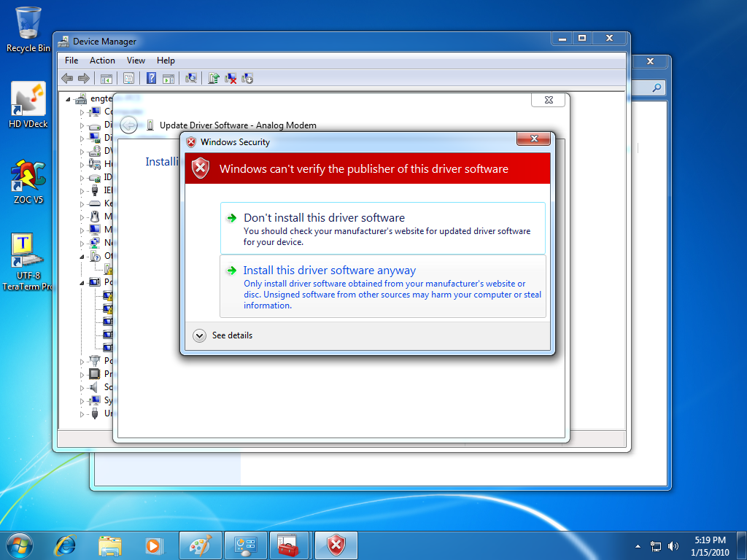Collapse the Other devices tree node
This screenshot has height=560, width=747.
(x=82, y=257)
